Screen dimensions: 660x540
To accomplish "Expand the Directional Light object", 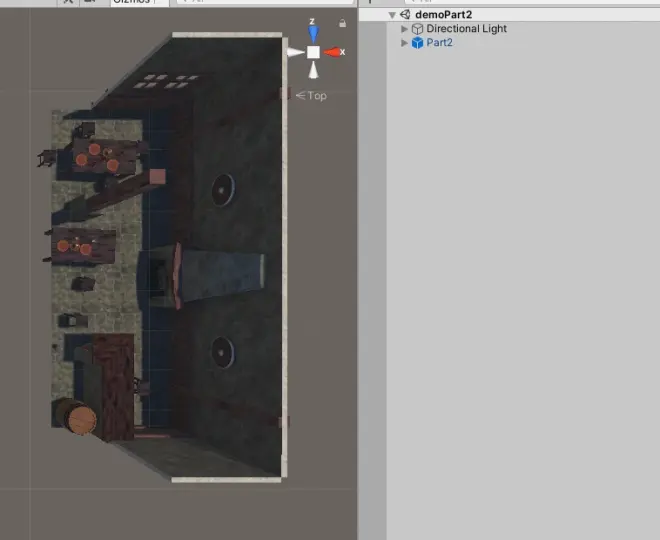I will point(404,29).
